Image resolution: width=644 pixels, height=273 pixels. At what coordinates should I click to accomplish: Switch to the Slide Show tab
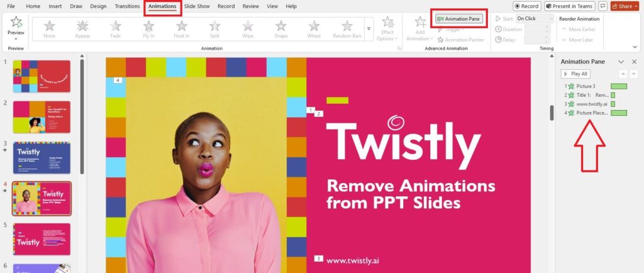tap(197, 6)
